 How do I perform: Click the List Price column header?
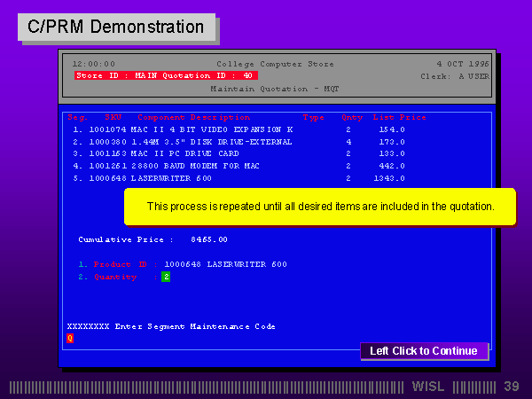click(x=399, y=117)
